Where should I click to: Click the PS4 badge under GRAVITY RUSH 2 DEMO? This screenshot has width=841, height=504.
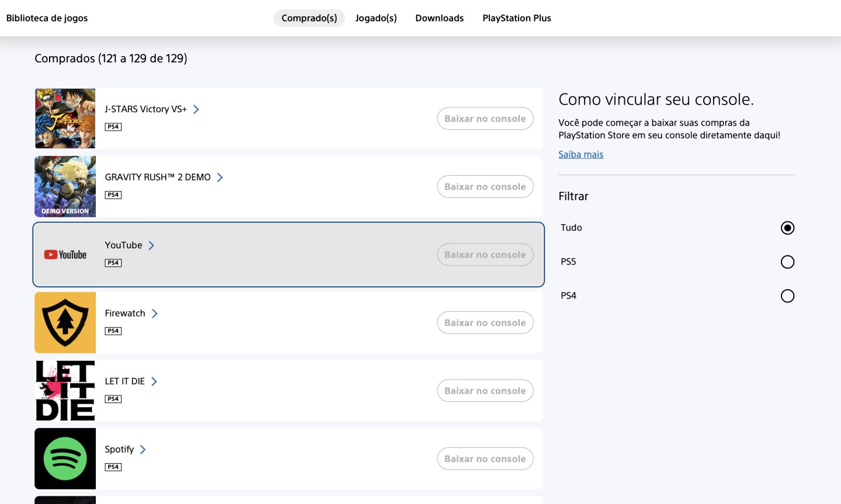click(x=113, y=195)
